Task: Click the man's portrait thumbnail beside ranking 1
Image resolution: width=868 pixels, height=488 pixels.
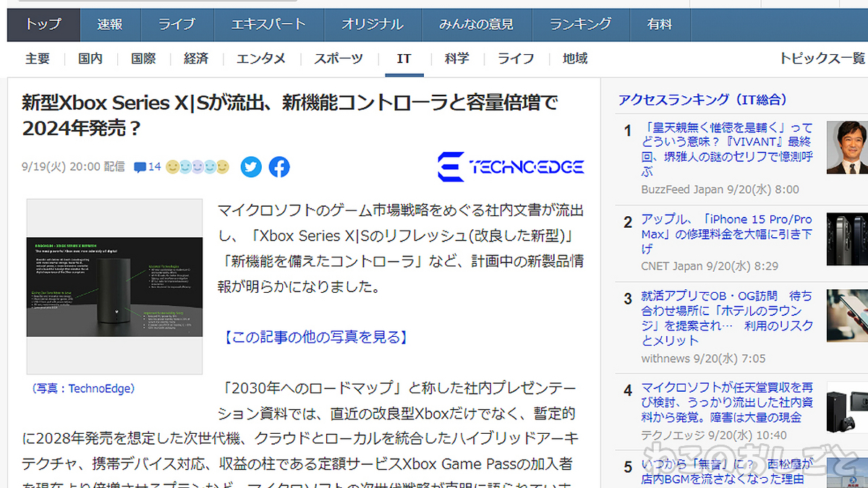Action: tap(847, 147)
